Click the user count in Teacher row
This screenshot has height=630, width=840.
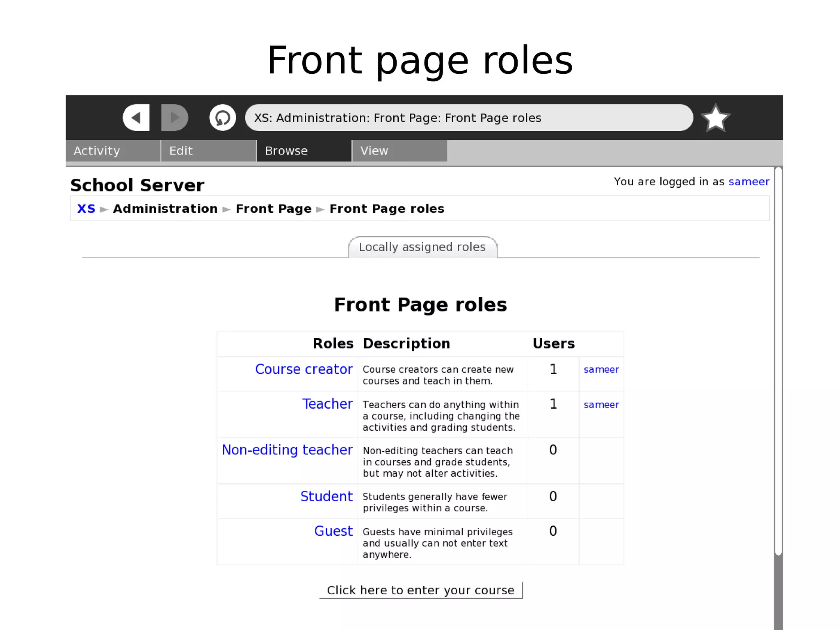point(553,404)
